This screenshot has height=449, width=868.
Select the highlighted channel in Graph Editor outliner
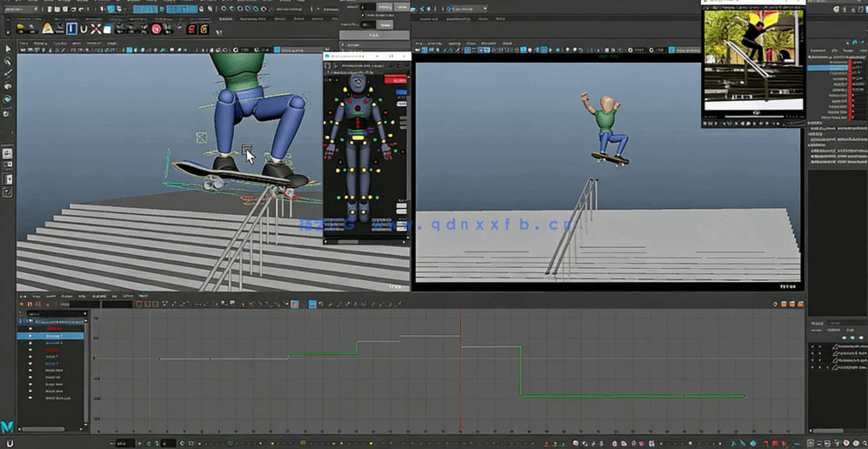[x=54, y=335]
